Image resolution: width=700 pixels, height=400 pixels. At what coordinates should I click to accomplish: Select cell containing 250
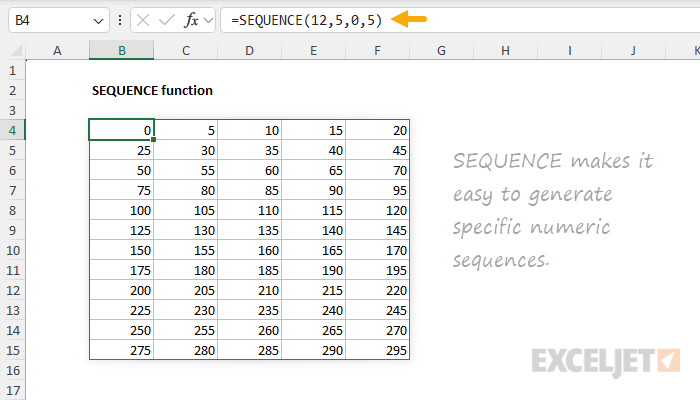pos(121,330)
